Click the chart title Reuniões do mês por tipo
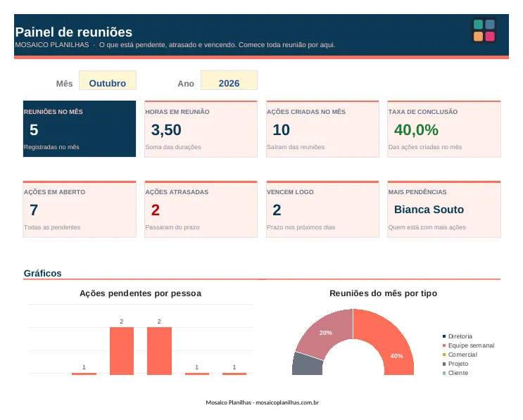 click(383, 293)
